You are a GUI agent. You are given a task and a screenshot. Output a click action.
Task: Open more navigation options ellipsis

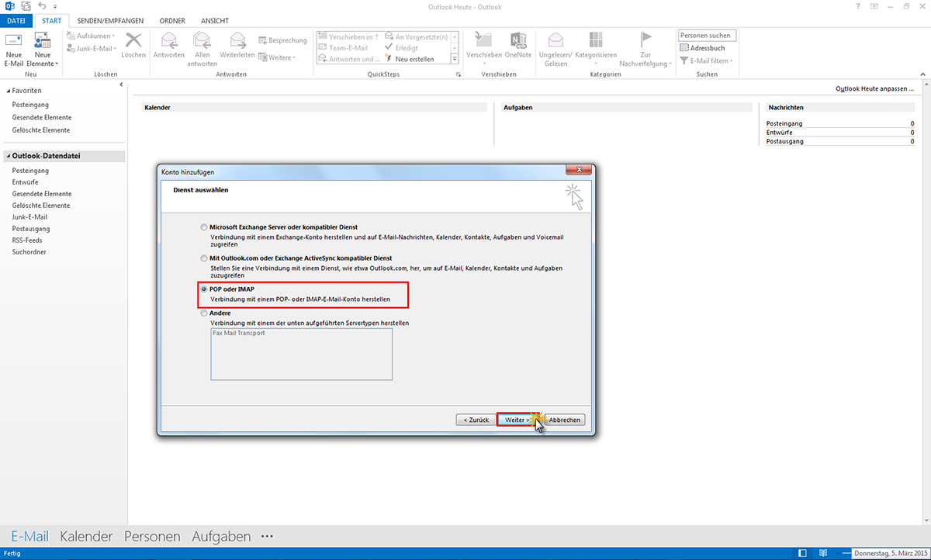click(268, 536)
